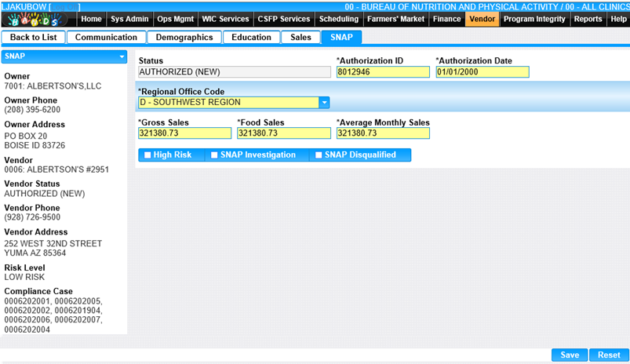The height and width of the screenshot is (364, 630).
Task: Open the Program Integrity menu
Action: (534, 19)
